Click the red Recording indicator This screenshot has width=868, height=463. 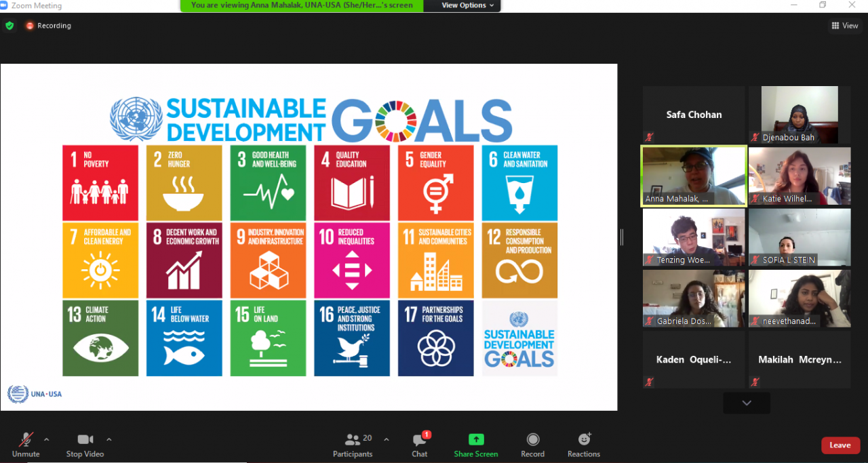pos(48,26)
